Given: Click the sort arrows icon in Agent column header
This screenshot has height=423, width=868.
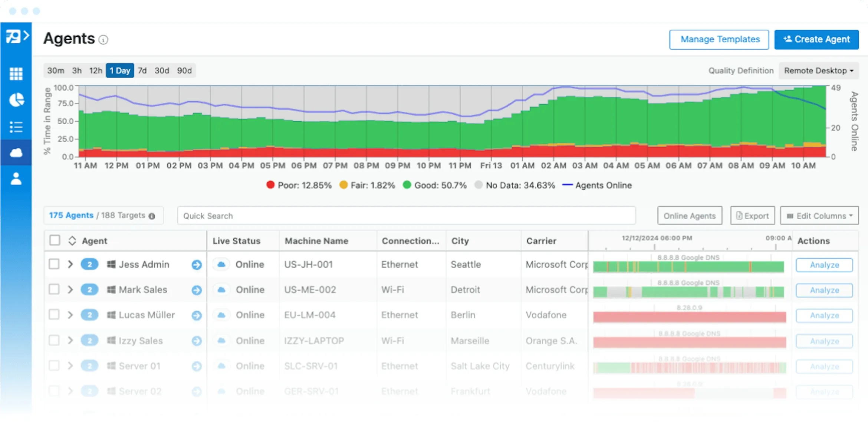Looking at the screenshot, I should (72, 240).
